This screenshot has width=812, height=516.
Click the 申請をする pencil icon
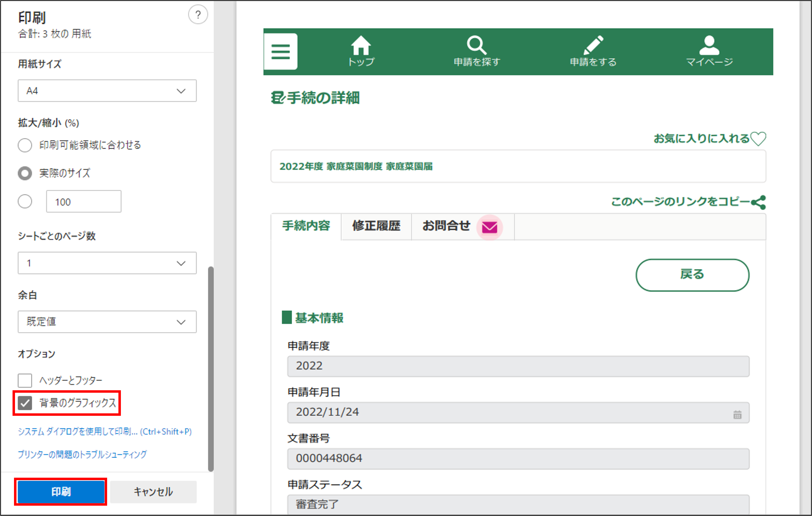click(x=593, y=45)
